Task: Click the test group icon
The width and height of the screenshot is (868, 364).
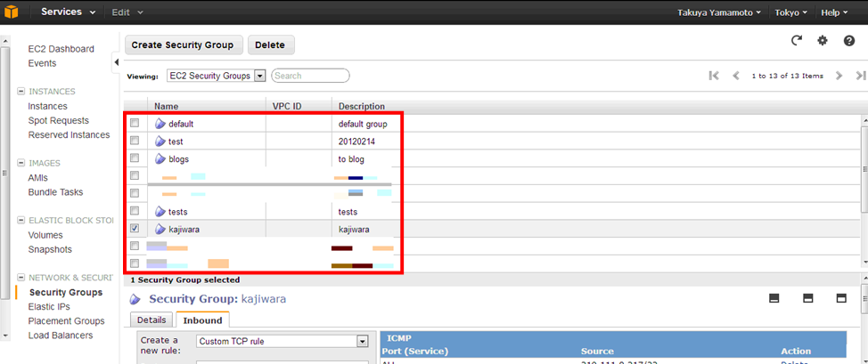Action: coord(160,142)
